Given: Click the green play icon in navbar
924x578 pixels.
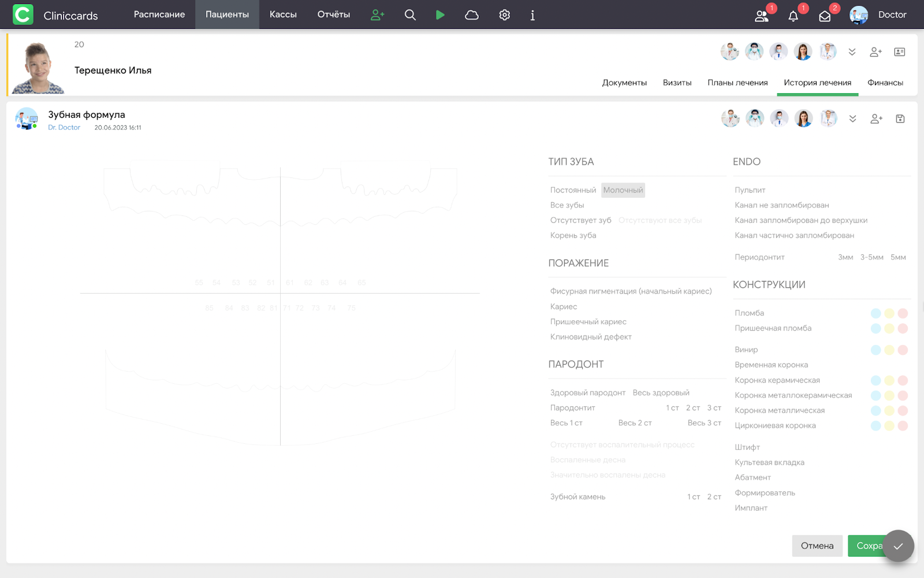Looking at the screenshot, I should [x=440, y=15].
